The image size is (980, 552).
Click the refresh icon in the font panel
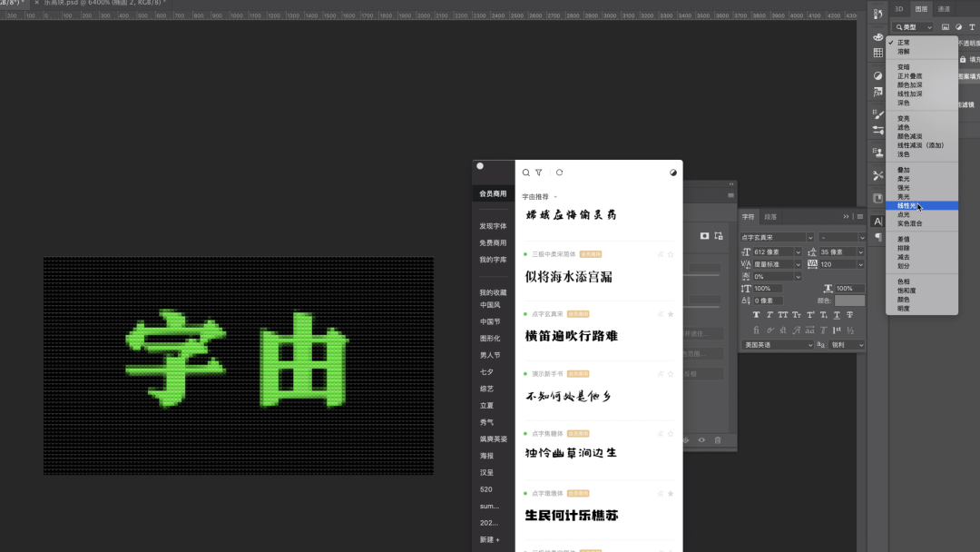pos(560,172)
